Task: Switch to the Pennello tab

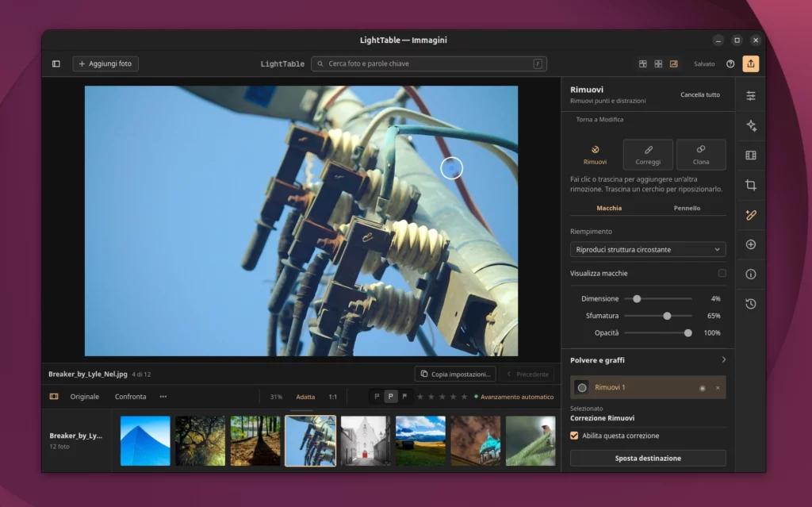Action: pyautogui.click(x=687, y=208)
